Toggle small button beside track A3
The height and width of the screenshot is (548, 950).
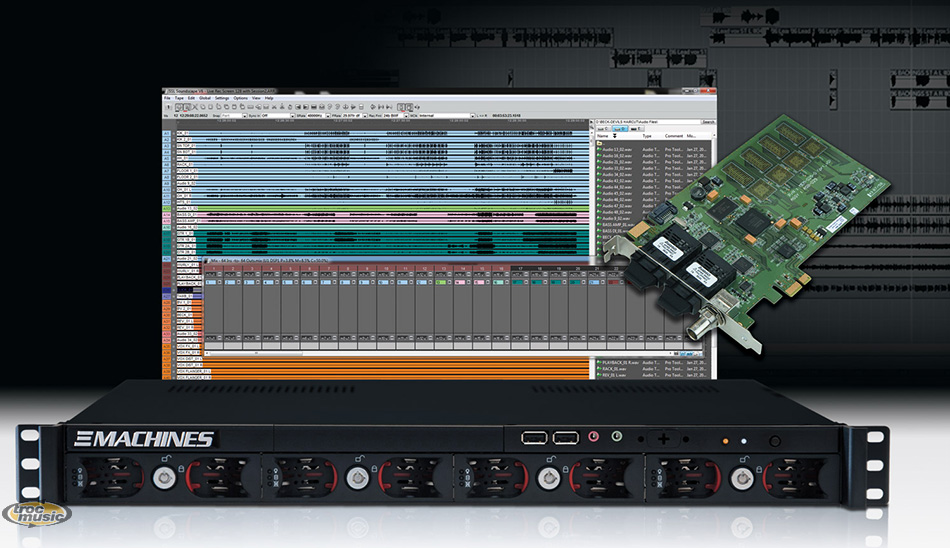tap(174, 146)
